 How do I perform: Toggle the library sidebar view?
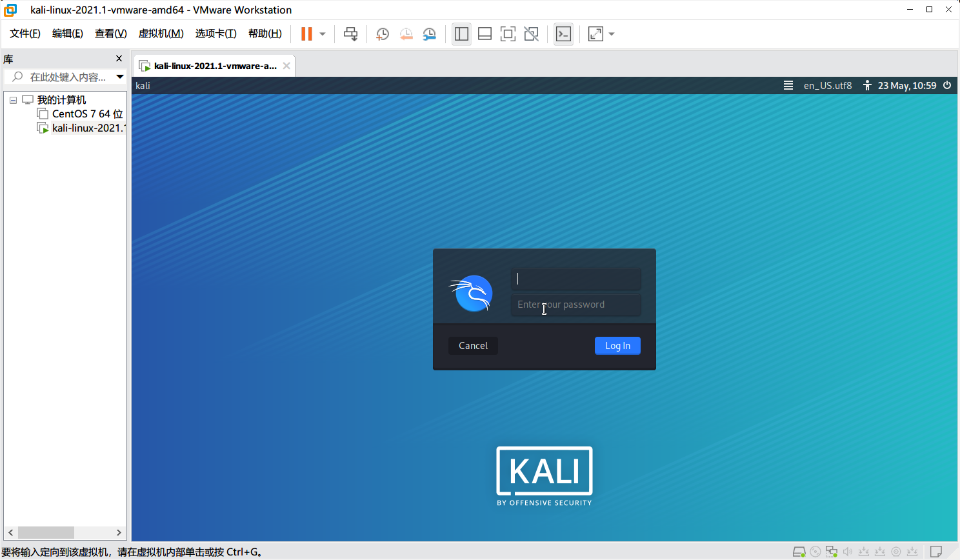(461, 34)
